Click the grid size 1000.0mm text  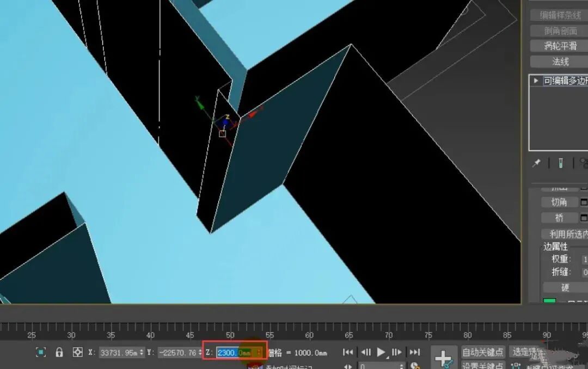click(x=310, y=353)
